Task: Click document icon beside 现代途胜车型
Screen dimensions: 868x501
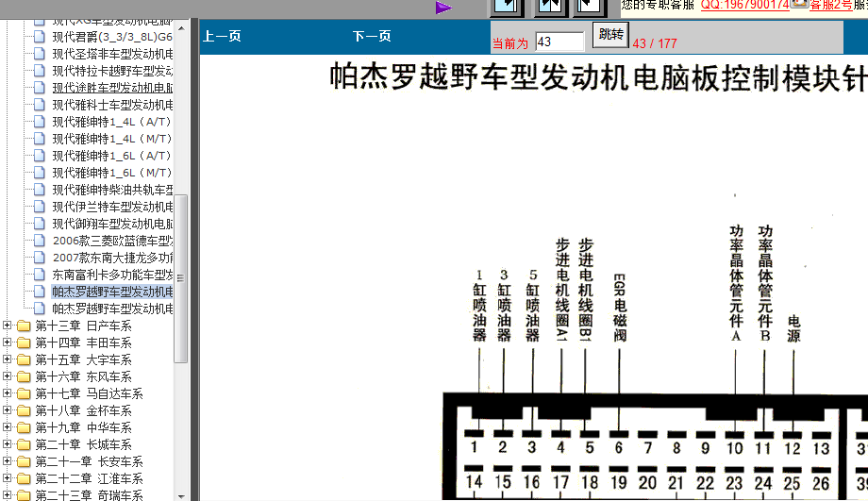Action: [x=40, y=88]
